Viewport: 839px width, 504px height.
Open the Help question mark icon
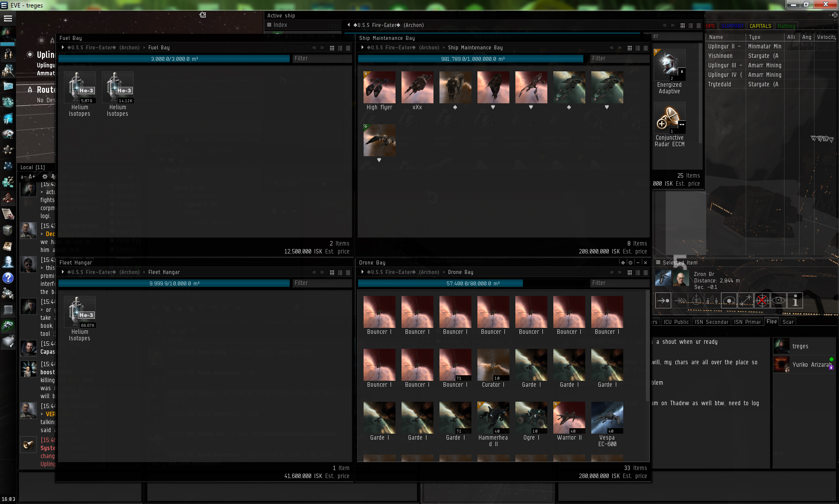[x=8, y=277]
